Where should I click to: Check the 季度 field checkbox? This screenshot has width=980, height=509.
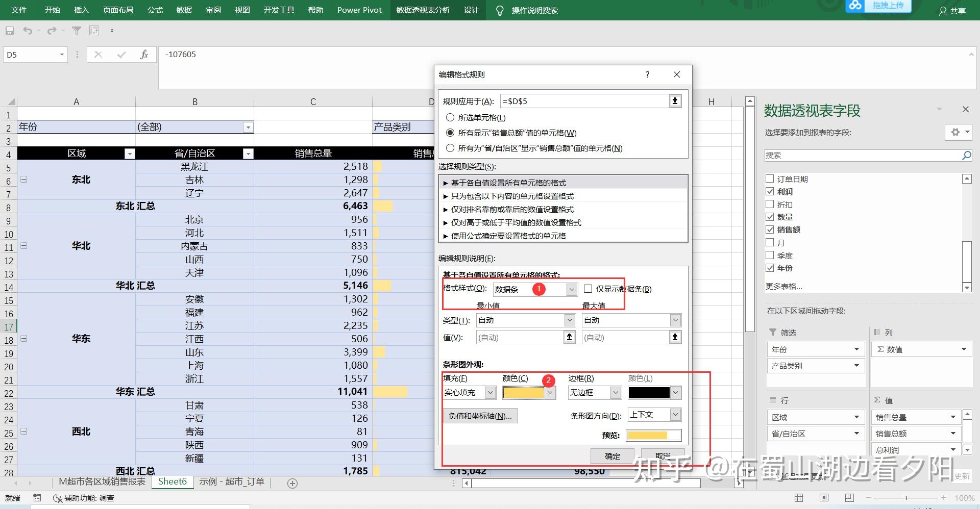(770, 255)
